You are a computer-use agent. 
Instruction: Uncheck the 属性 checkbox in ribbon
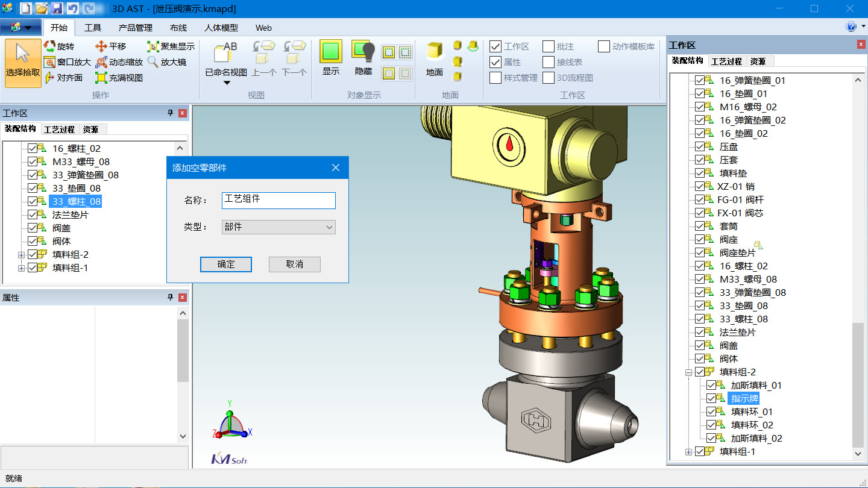click(x=495, y=62)
